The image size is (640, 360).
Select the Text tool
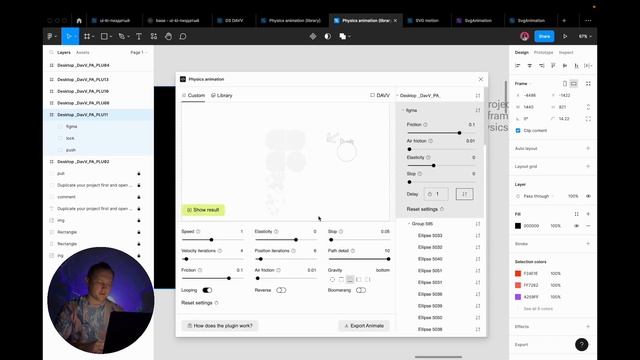coord(139,36)
